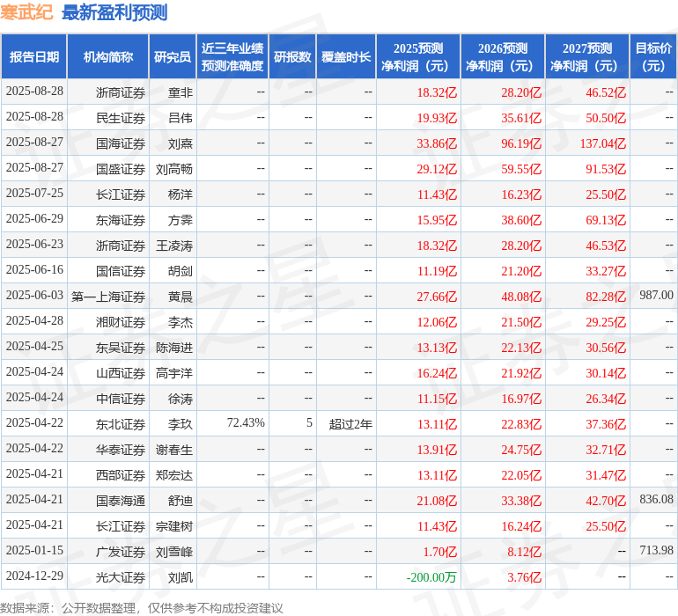The image size is (678, 616).
Task: Click the 近三年业绩预测准确度 column header
Action: pyautogui.click(x=232, y=56)
